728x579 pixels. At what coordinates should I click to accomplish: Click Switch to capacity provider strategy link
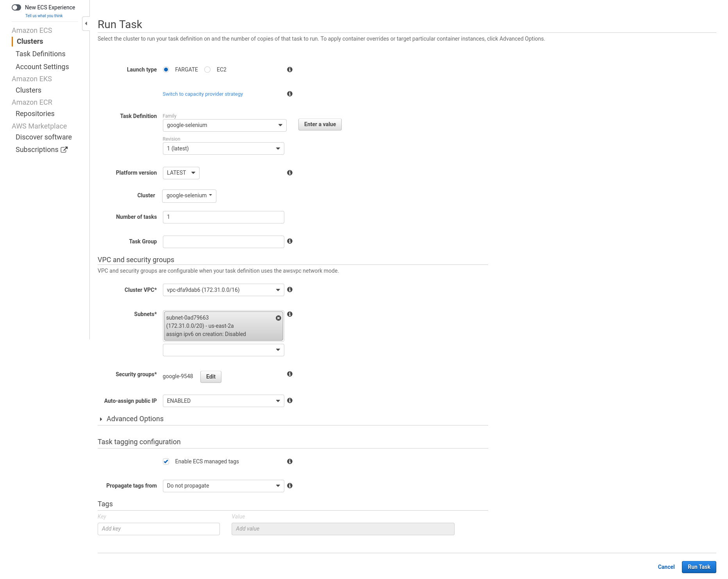point(203,94)
